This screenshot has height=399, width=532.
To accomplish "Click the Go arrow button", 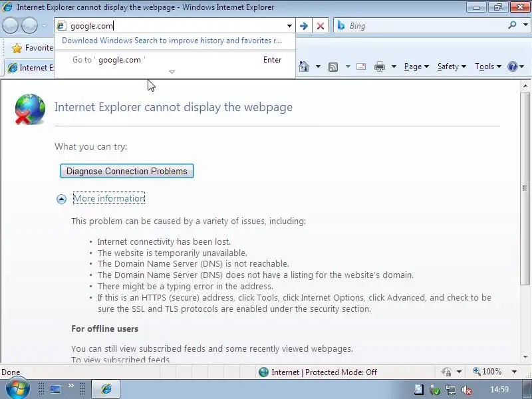I will [x=304, y=26].
